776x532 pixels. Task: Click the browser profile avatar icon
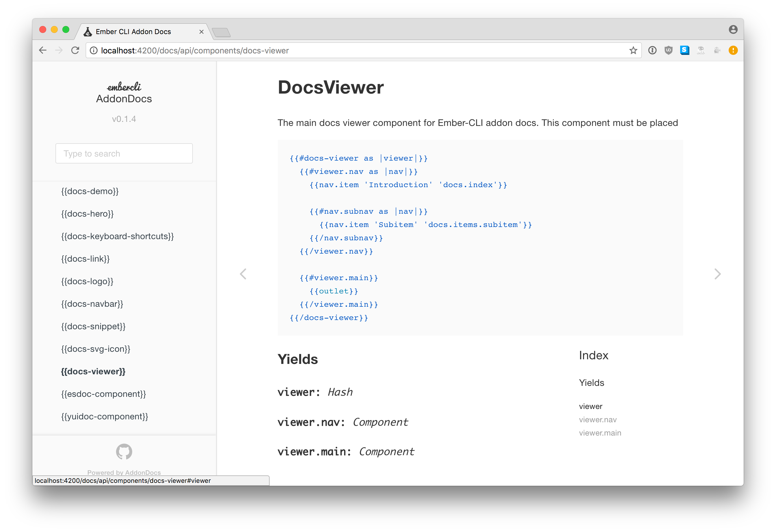click(x=733, y=29)
